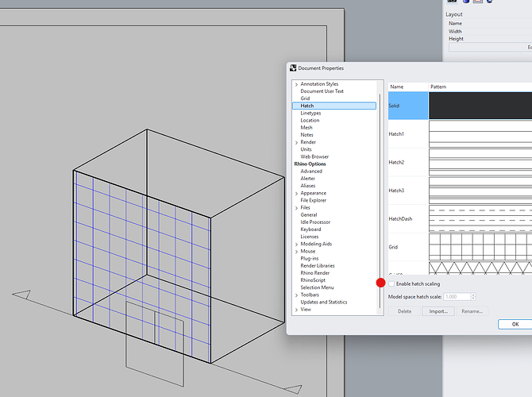Screen dimensions: 532x397
Task: Click Import hatch patterns button
Action: (x=438, y=311)
